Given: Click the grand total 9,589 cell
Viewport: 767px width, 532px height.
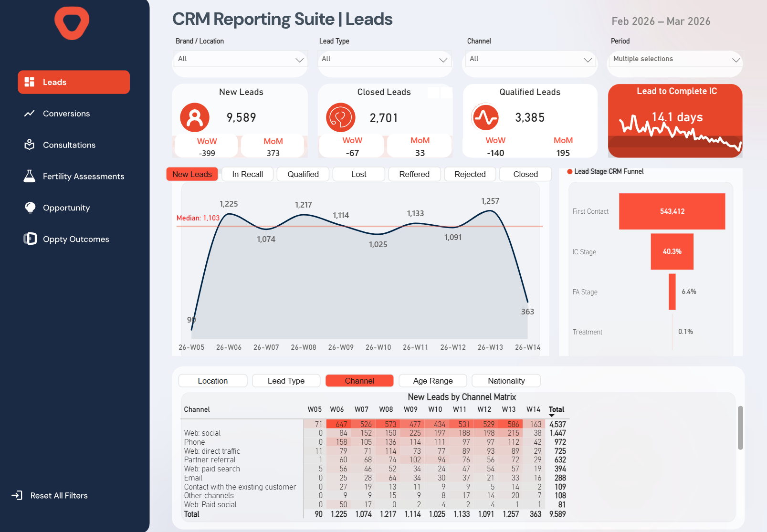Looking at the screenshot, I should click(x=557, y=514).
